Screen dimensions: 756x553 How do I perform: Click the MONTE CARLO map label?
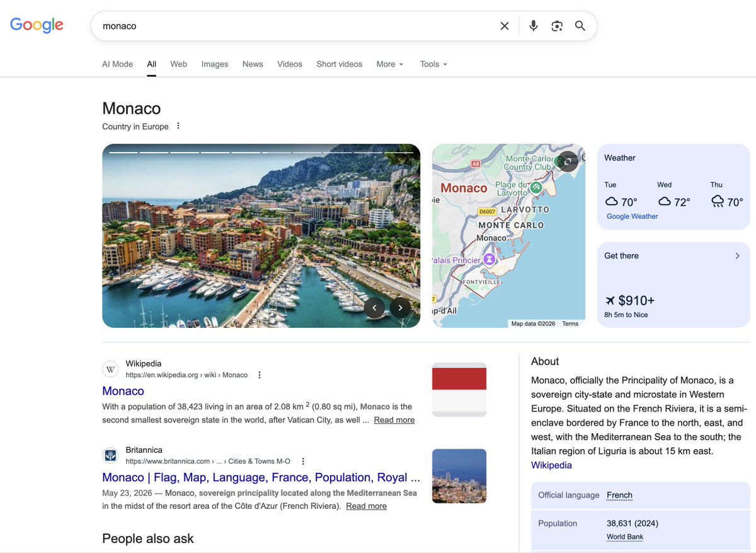pos(511,225)
